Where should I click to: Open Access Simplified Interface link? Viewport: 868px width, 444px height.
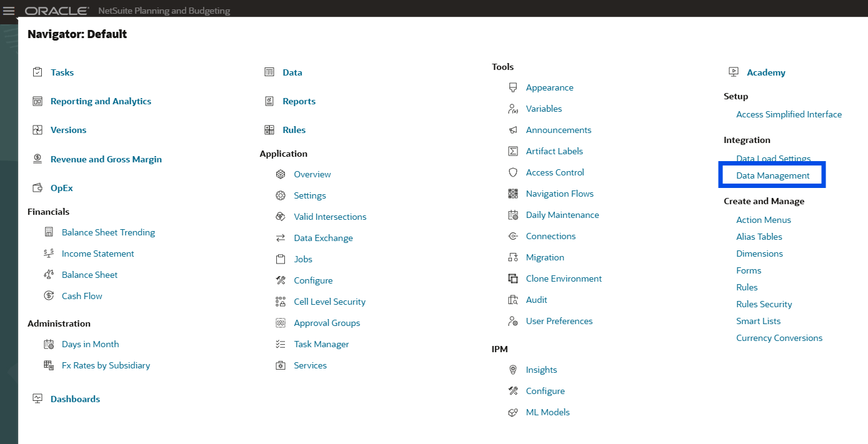789,114
